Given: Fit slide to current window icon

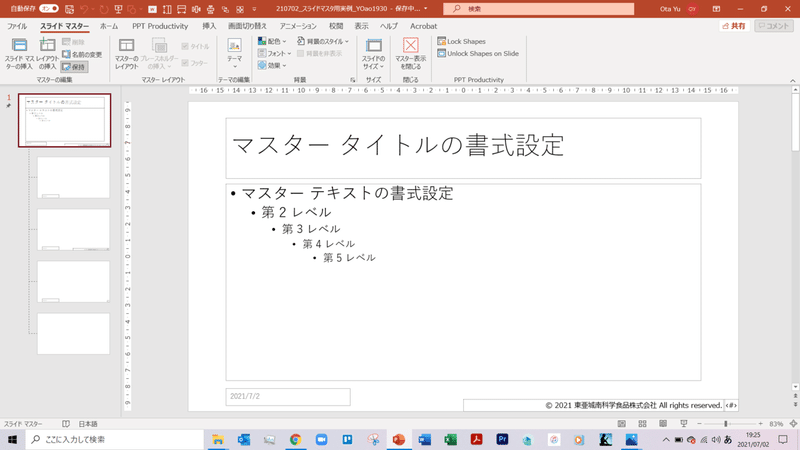Looking at the screenshot, I should coord(793,424).
